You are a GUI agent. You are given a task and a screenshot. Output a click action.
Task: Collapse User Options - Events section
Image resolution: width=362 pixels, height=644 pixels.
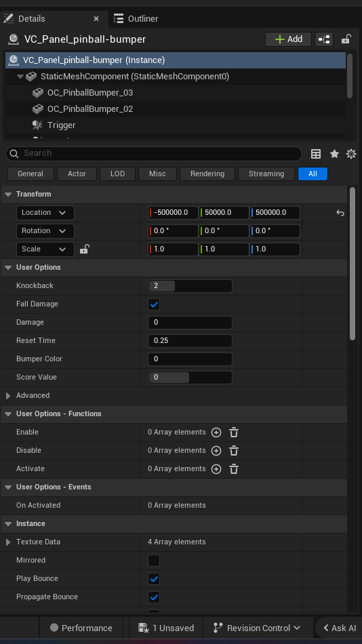click(x=8, y=487)
